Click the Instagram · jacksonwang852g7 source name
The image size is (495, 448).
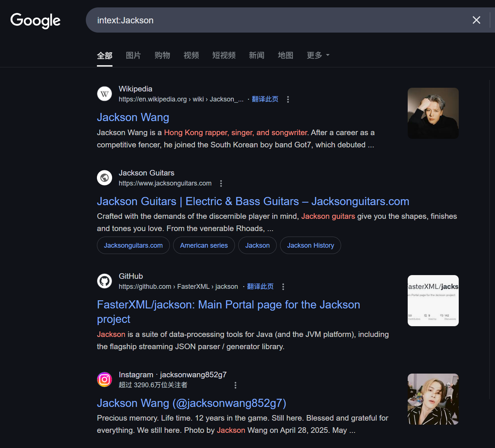point(172,375)
